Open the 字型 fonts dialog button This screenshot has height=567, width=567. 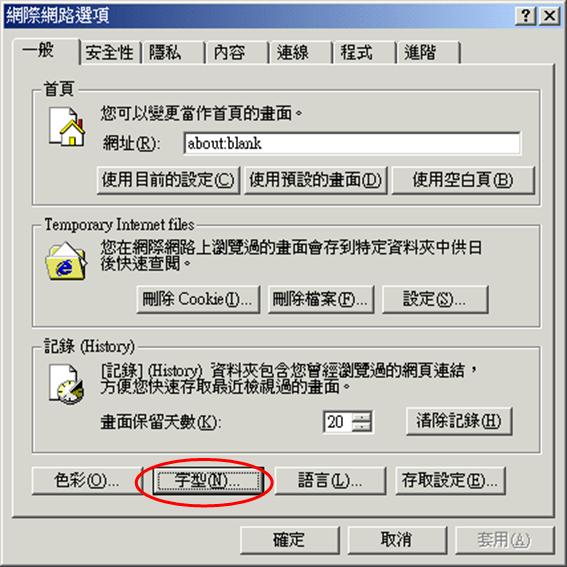coord(208,481)
